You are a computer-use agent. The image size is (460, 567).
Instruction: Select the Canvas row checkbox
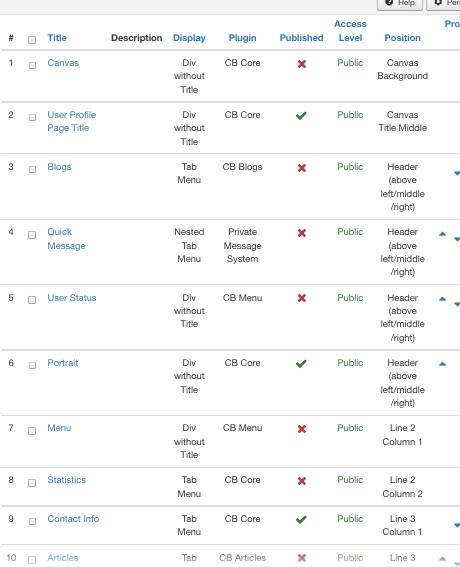tap(32, 65)
